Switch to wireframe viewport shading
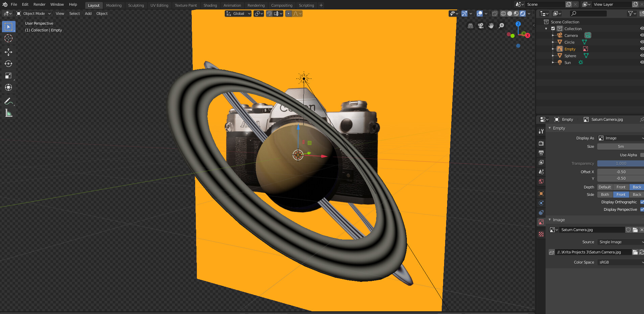 click(x=503, y=14)
